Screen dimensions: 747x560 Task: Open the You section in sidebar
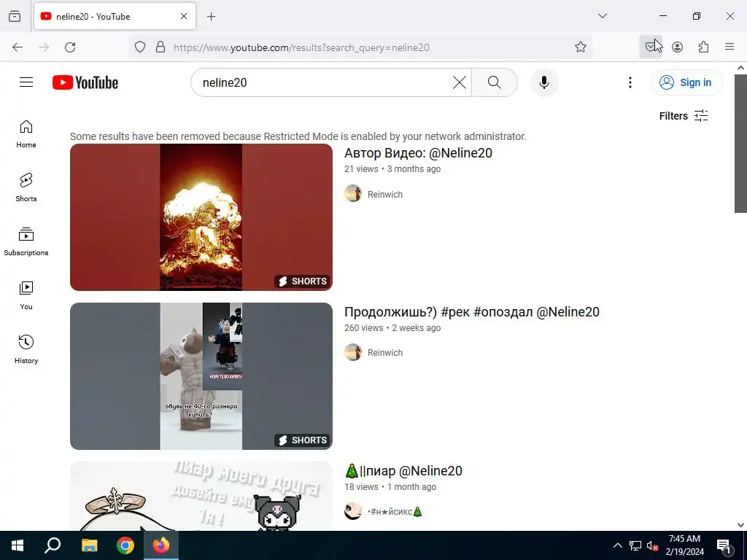pyautogui.click(x=26, y=296)
